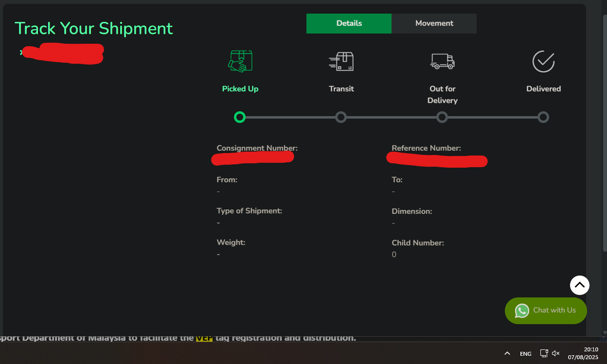
Task: Switch to the Movement tab
Action: 434,23
